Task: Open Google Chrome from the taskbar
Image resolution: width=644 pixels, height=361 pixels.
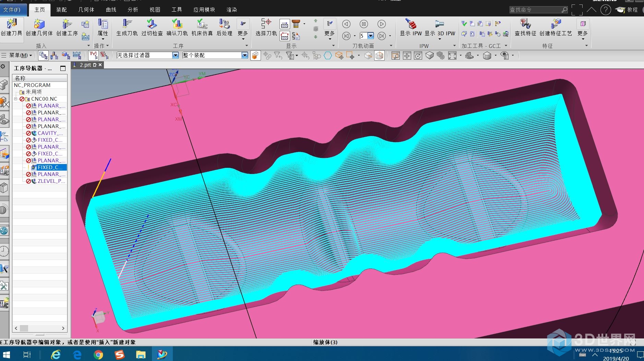Action: [x=98, y=354]
